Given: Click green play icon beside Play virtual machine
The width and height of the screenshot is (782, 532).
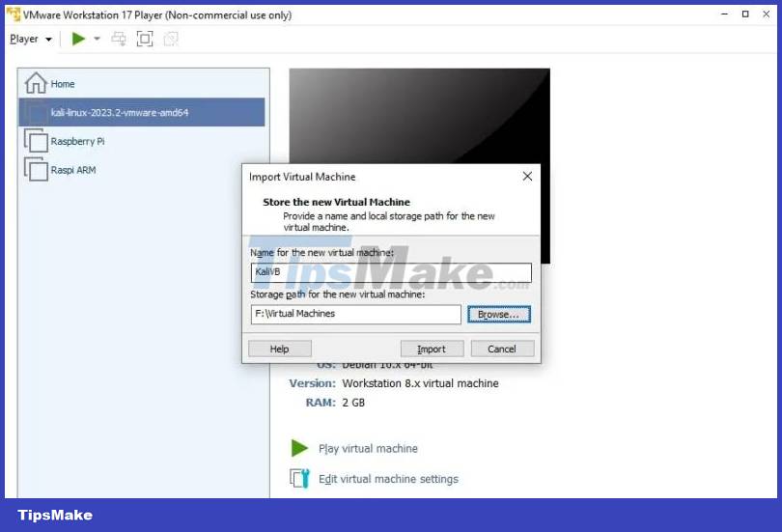Looking at the screenshot, I should pos(299,448).
